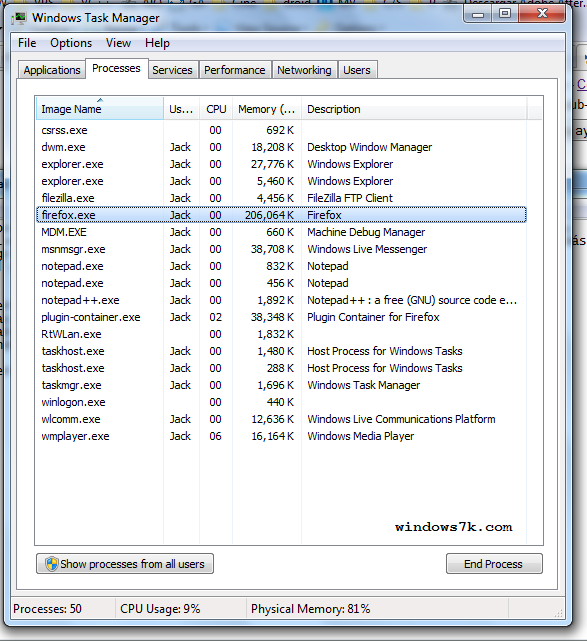This screenshot has height=641, width=587.
Task: Open the View menu
Action: click(x=119, y=43)
